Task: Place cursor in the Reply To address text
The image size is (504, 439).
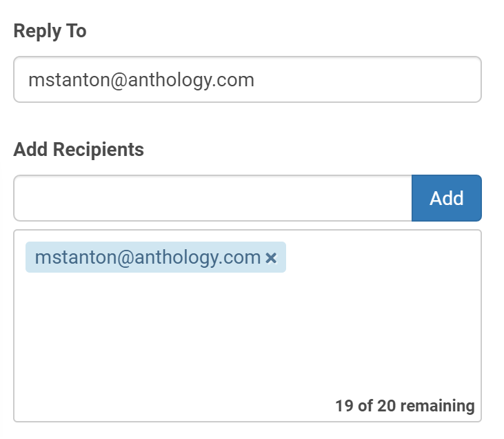Action: [141, 80]
